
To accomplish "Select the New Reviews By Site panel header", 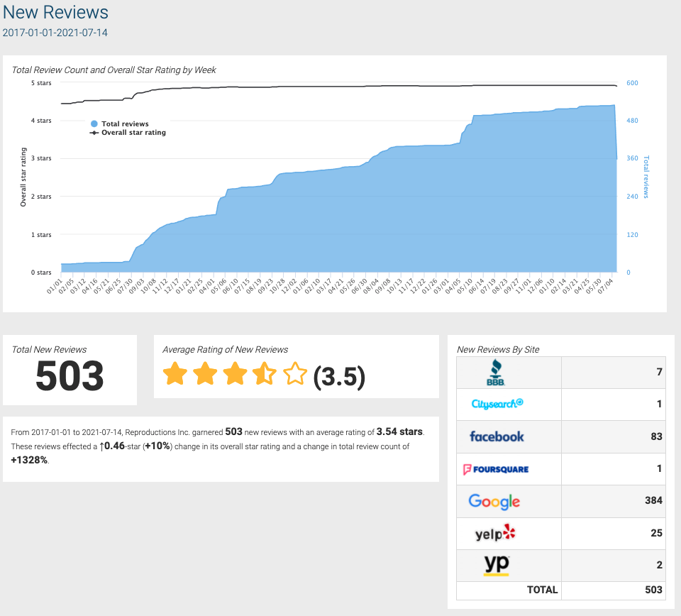I will [x=498, y=349].
